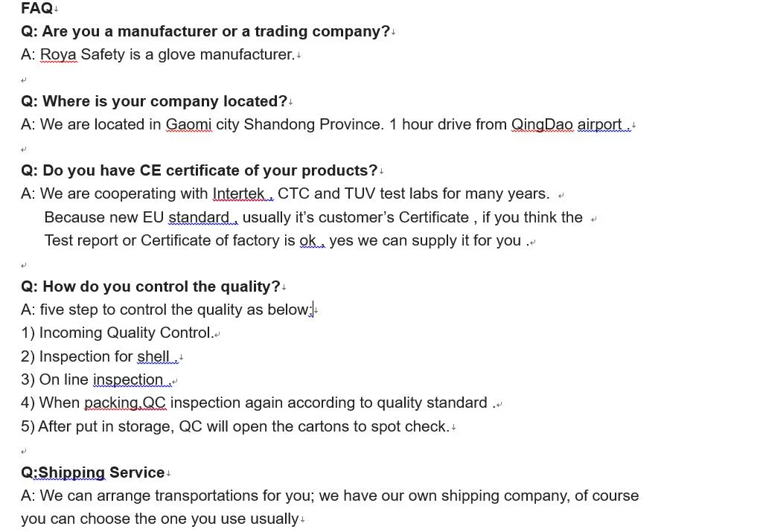Click the CE certificate question heading
This screenshot has height=532, width=763.
point(199,170)
